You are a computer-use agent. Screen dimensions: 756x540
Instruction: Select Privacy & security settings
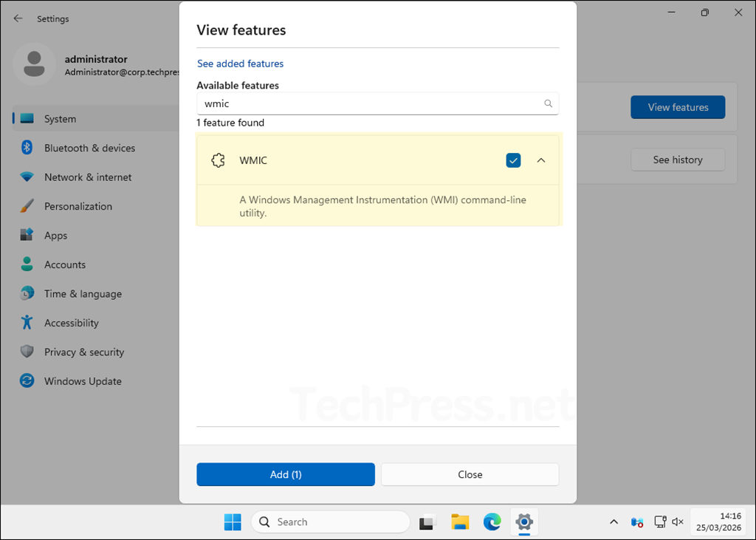coord(83,352)
